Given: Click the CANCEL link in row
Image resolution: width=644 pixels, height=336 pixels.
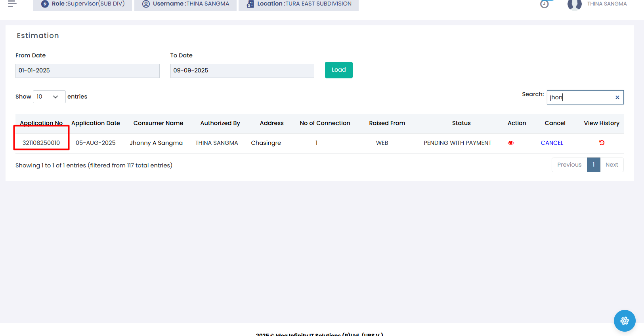Looking at the screenshot, I should coord(552,143).
